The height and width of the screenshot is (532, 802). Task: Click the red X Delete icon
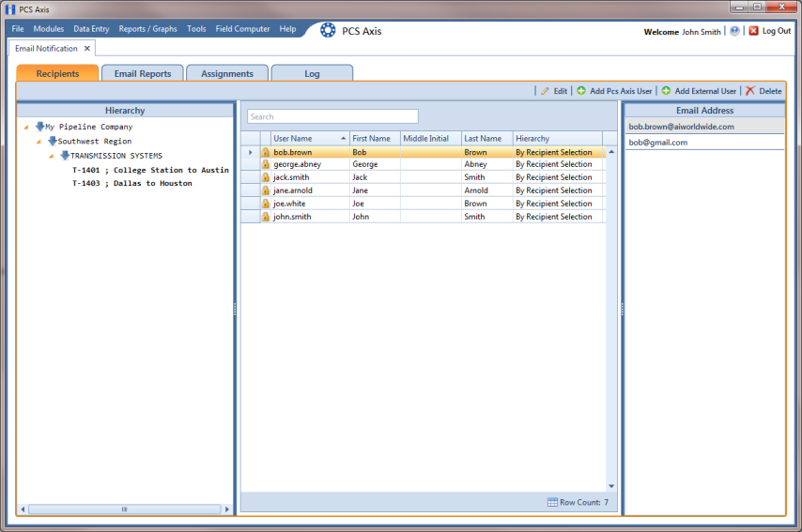(749, 91)
